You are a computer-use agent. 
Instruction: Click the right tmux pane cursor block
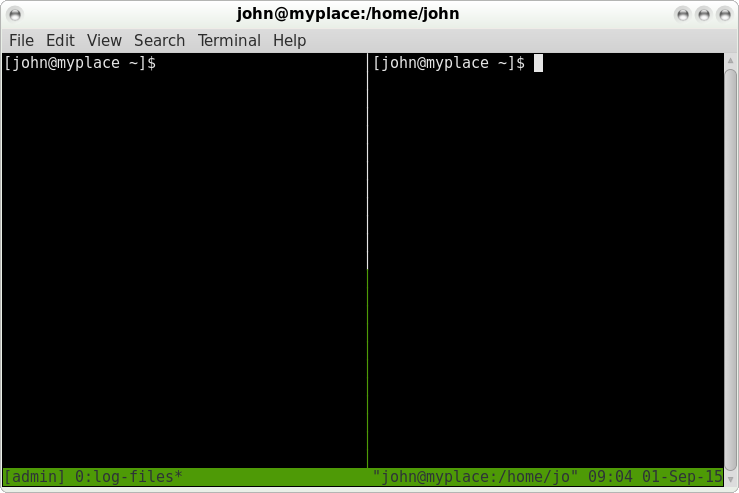pos(538,63)
